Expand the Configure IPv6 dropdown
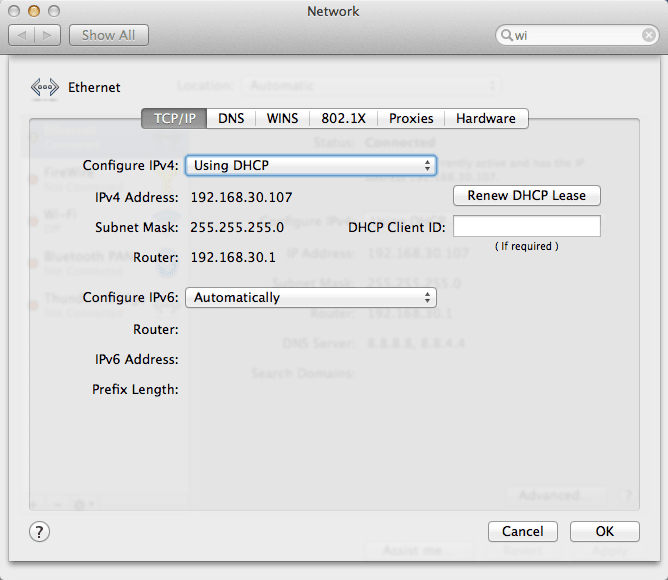The width and height of the screenshot is (668, 580). pos(311,297)
